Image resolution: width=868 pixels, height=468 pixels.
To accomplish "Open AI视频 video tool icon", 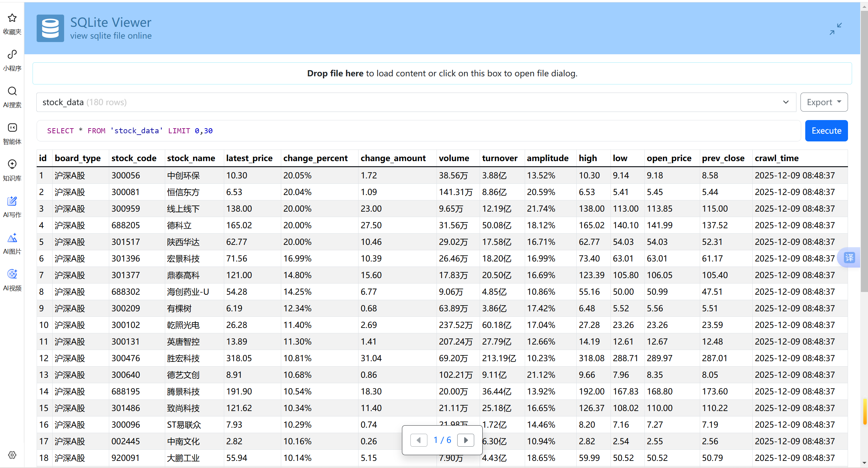I will [12, 274].
